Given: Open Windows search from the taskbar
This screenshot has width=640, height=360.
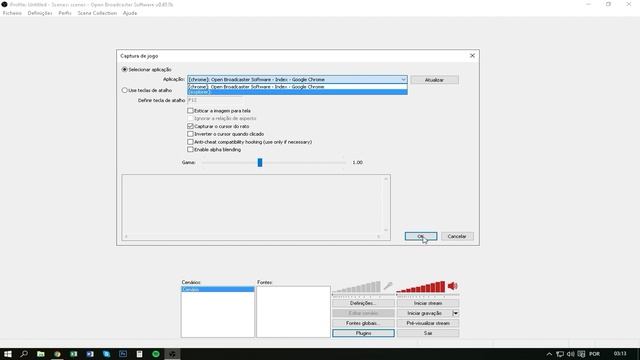Looking at the screenshot, I should [x=24, y=354].
